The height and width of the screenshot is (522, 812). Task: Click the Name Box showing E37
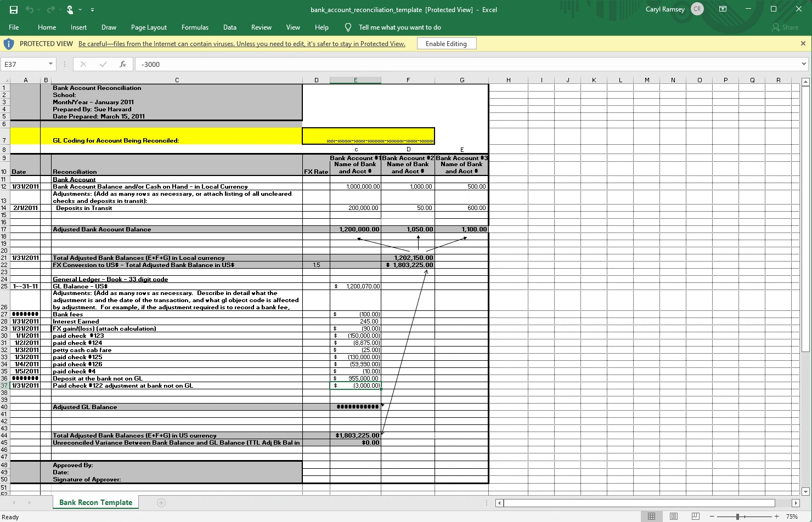click(x=24, y=64)
